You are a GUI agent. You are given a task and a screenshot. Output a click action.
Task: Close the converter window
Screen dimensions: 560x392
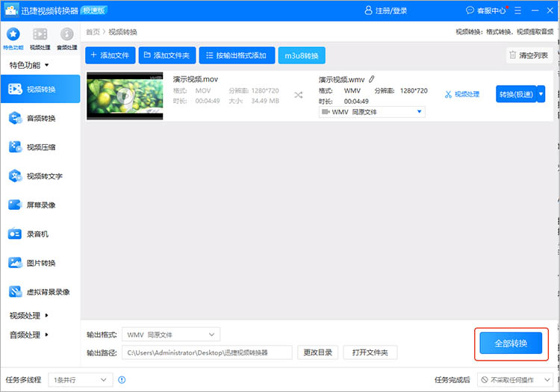pyautogui.click(x=550, y=10)
